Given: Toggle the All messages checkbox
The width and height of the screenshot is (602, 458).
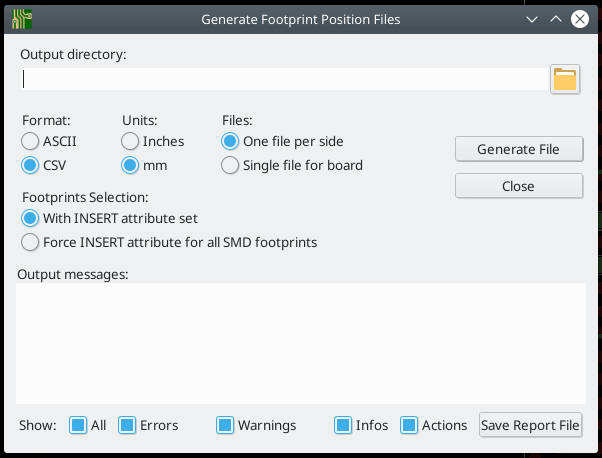Looking at the screenshot, I should click(78, 425).
